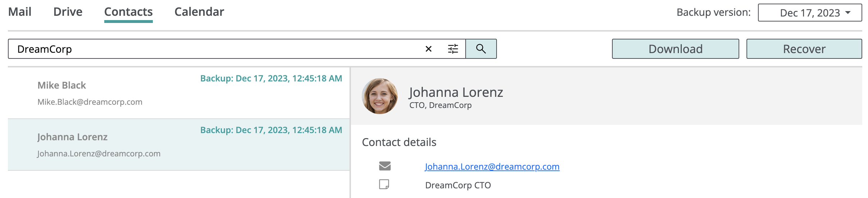Click the Mike.Black@dreamcorp.com address text
This screenshot has width=868, height=198.
point(90,102)
